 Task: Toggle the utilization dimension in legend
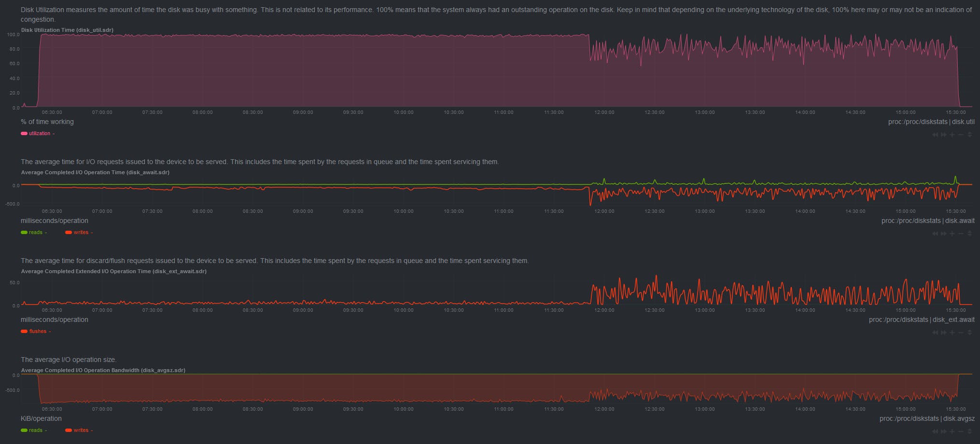[x=38, y=134]
